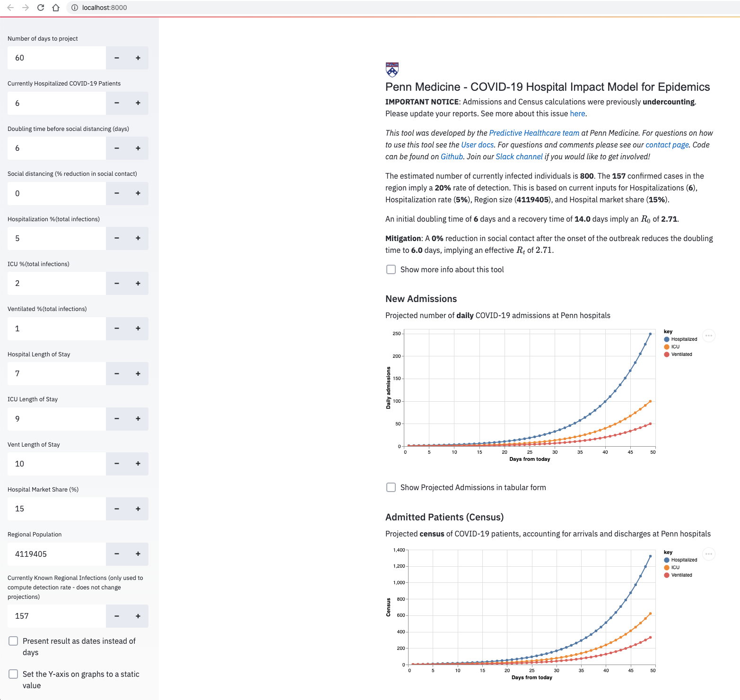The width and height of the screenshot is (740, 700).
Task: Open the contact page link
Action: tap(667, 145)
